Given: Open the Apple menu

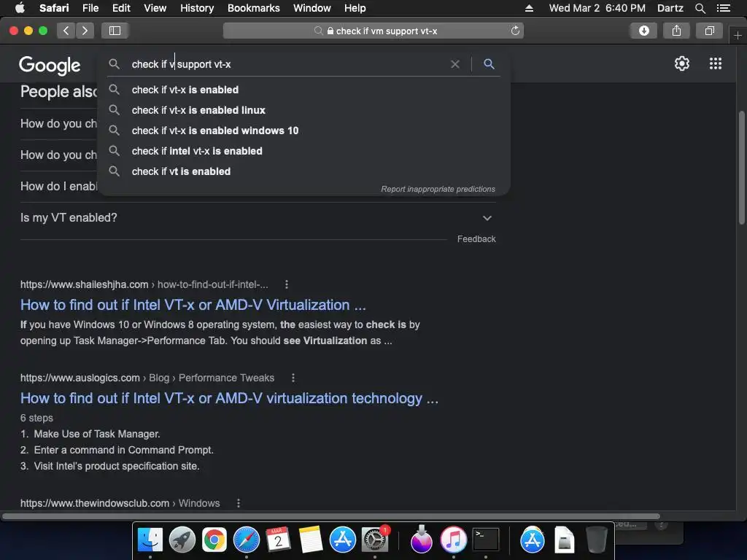Looking at the screenshot, I should 20,8.
